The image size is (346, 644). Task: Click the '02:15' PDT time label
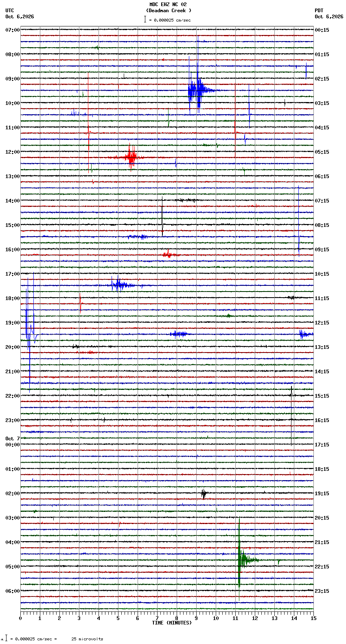pos(322,79)
